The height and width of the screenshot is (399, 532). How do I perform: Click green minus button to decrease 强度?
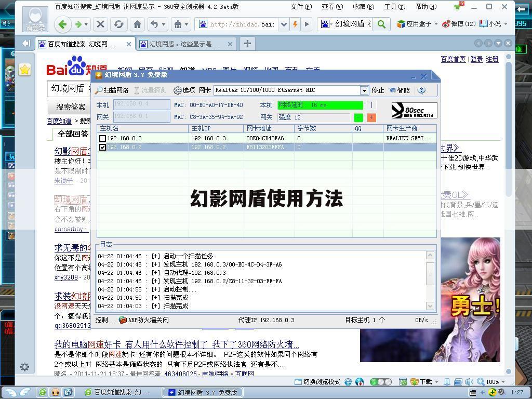(x=358, y=117)
